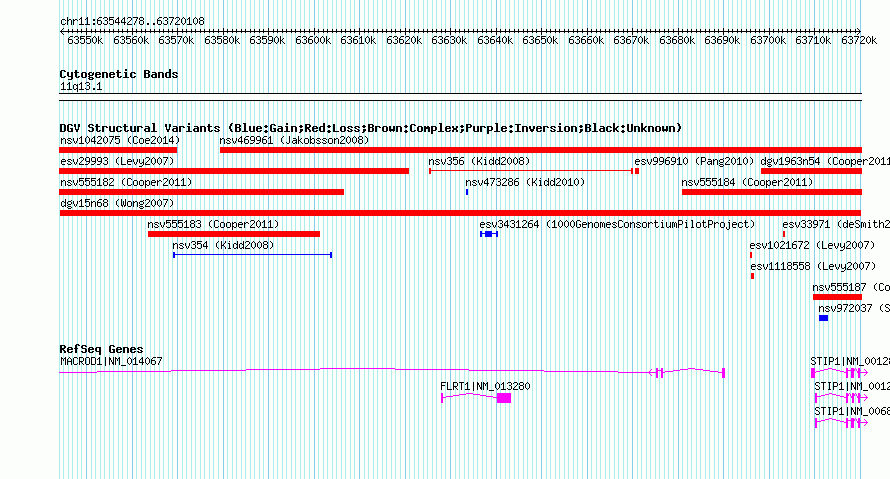Select the STIP1|NM_0068 transcript label
This screenshot has height=479, width=890.
coord(852,411)
